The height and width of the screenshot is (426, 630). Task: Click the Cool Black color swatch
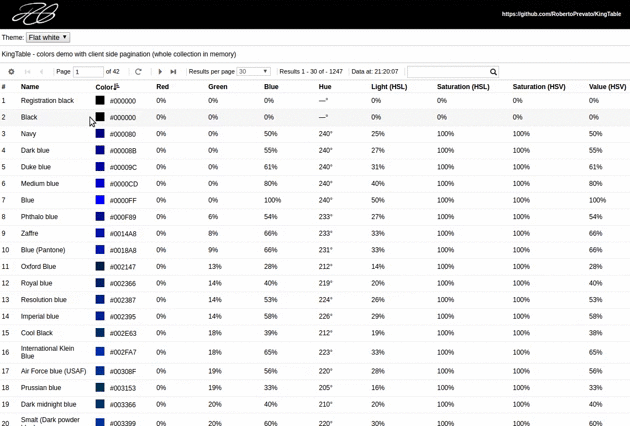point(100,332)
